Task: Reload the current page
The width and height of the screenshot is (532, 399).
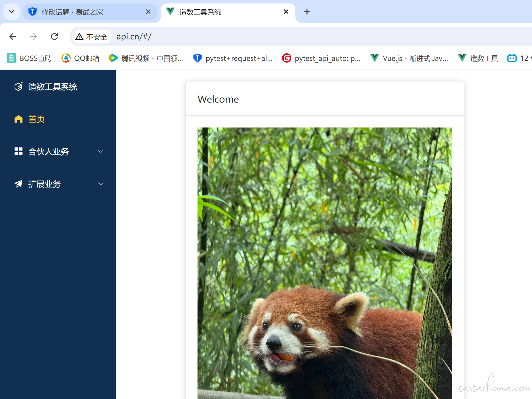Action: tap(54, 37)
